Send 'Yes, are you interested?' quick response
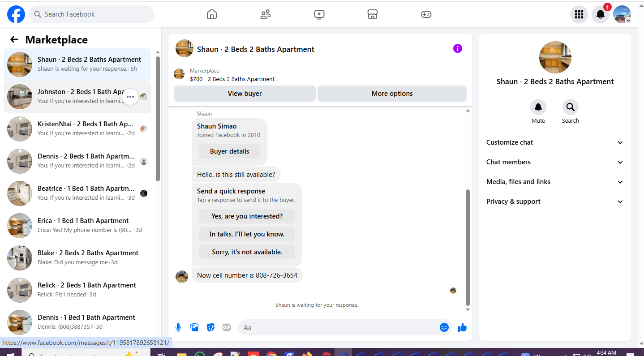Viewport: 644px width, 356px height. click(247, 216)
